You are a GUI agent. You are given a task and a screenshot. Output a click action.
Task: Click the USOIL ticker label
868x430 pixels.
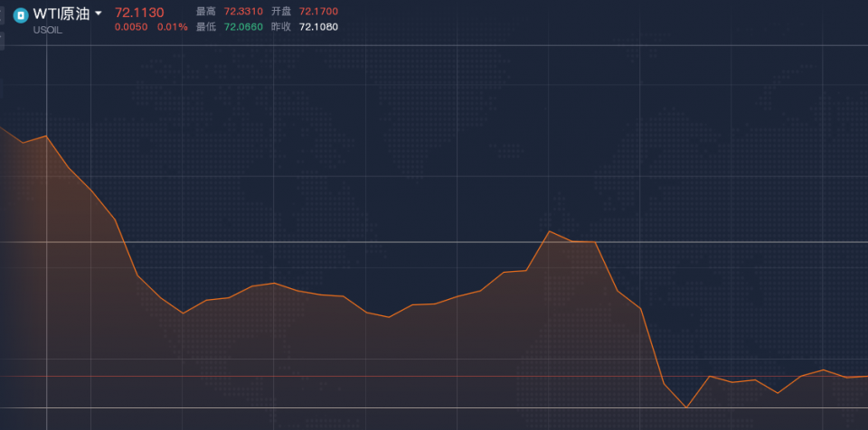pyautogui.click(x=47, y=31)
